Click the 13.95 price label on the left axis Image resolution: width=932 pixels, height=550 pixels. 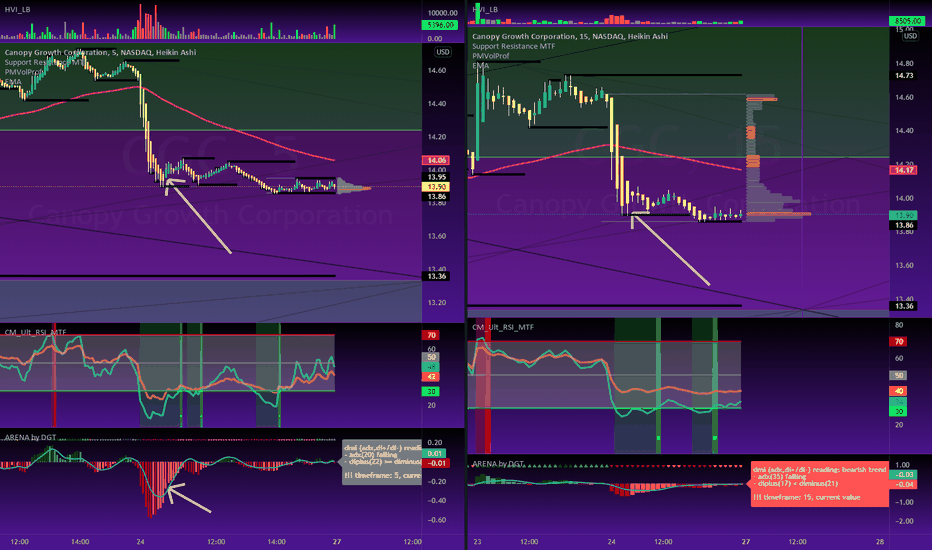tap(437, 177)
